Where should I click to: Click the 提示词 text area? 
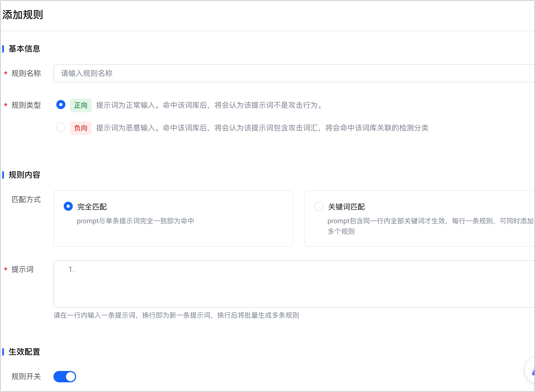pyautogui.click(x=294, y=284)
